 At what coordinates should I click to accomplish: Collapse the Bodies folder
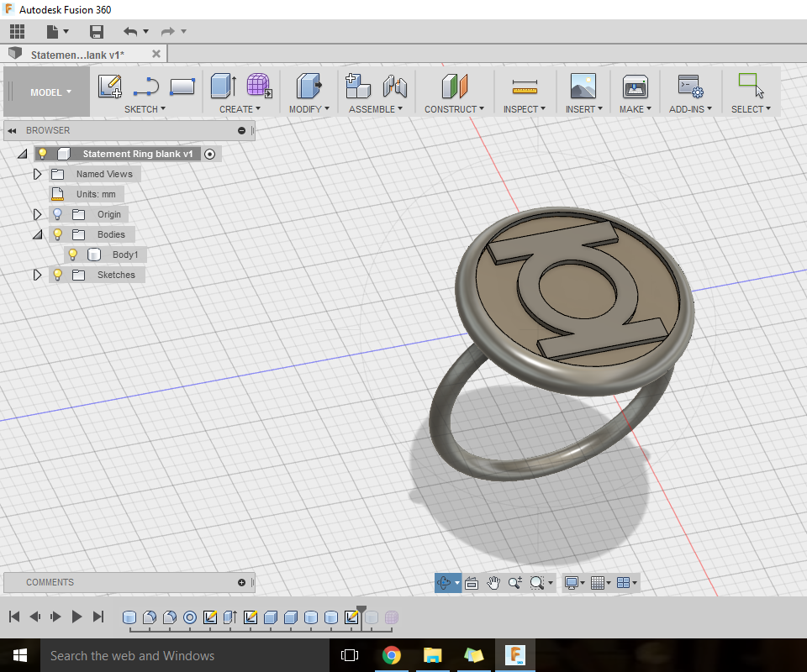coord(38,235)
